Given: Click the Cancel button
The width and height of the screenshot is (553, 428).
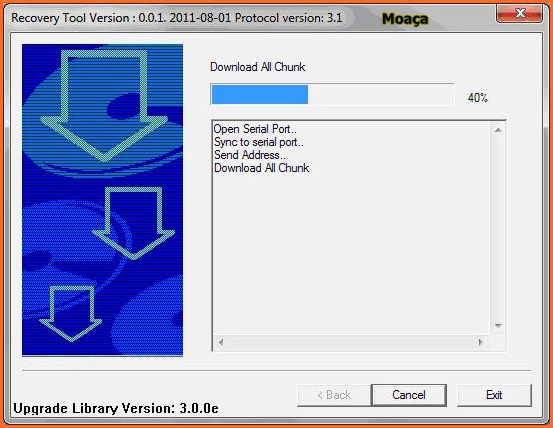Looking at the screenshot, I should [x=409, y=395].
